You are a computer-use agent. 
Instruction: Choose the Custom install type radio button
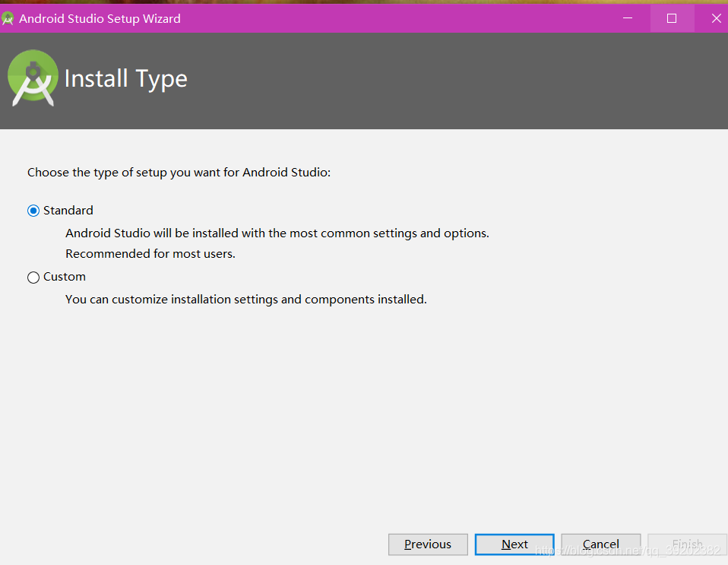point(33,278)
